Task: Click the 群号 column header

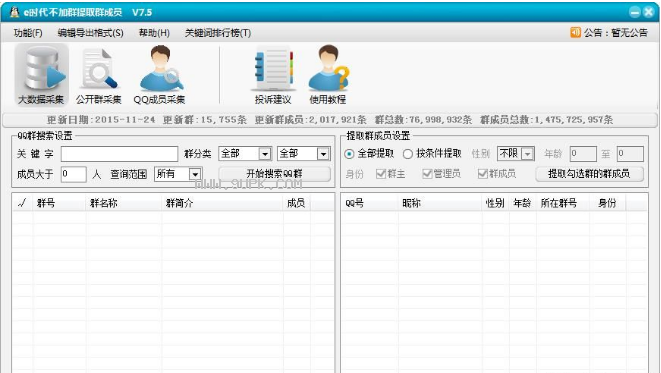Action: coord(60,203)
